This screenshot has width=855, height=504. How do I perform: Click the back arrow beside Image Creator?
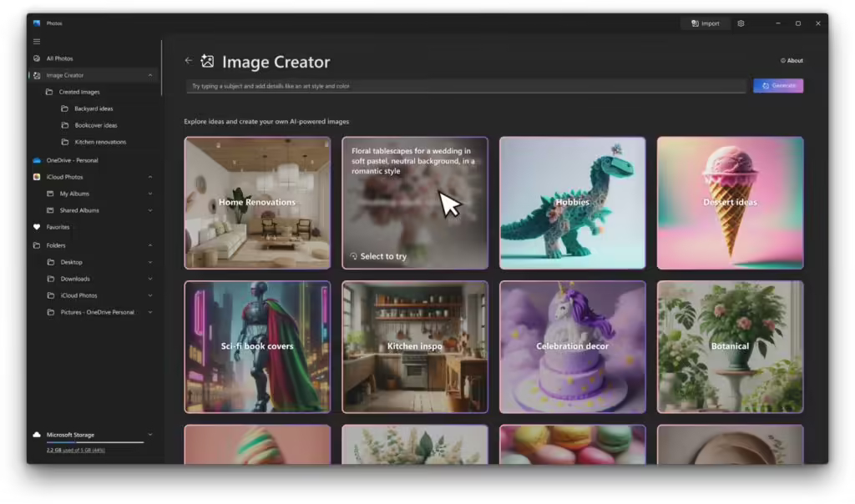(x=188, y=61)
